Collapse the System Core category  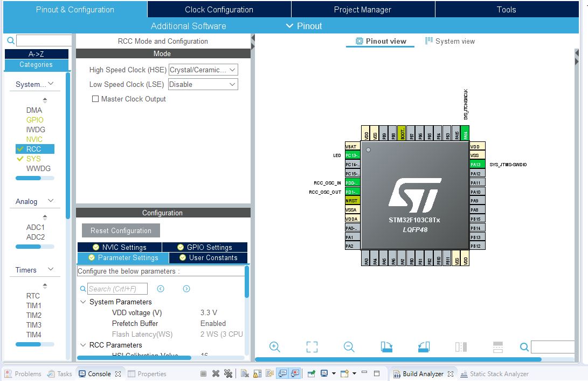tap(51, 84)
